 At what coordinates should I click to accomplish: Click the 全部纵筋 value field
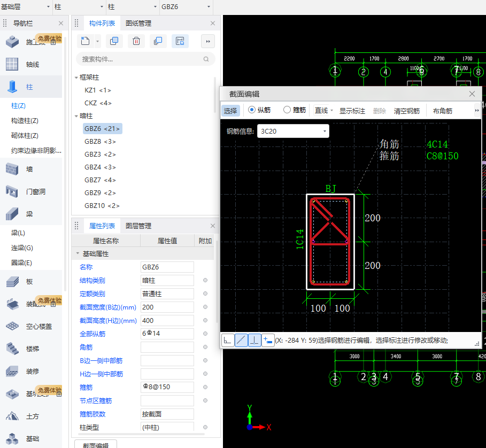pyautogui.click(x=167, y=334)
